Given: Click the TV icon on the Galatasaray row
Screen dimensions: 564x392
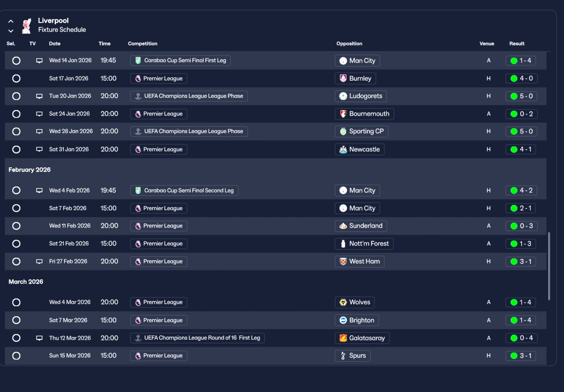Looking at the screenshot, I should [x=39, y=338].
